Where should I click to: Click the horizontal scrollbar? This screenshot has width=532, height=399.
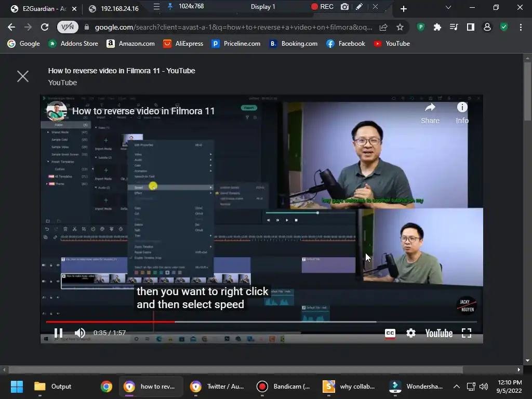pos(235,369)
